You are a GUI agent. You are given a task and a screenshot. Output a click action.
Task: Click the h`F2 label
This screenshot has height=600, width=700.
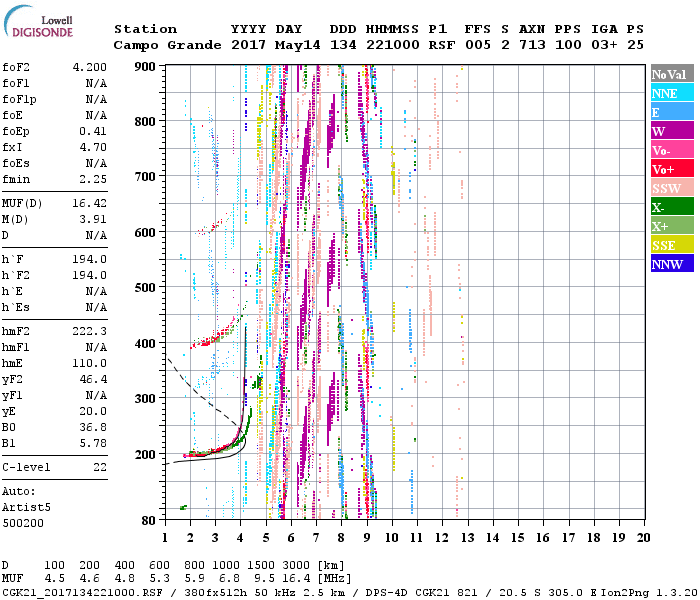(16, 275)
